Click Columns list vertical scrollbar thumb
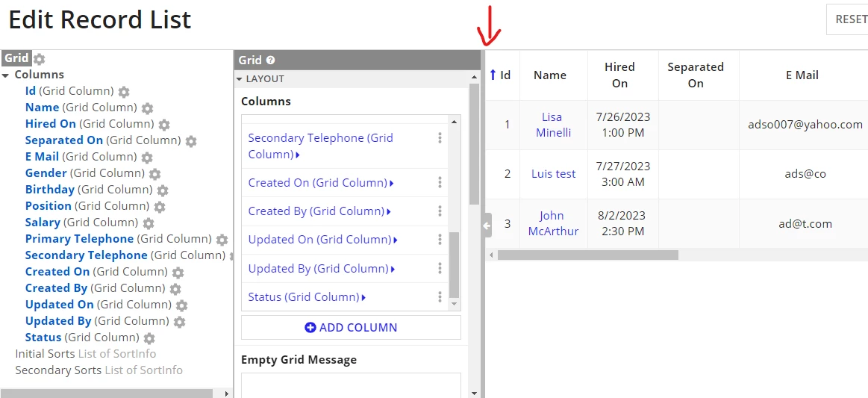The image size is (868, 398). (454, 264)
